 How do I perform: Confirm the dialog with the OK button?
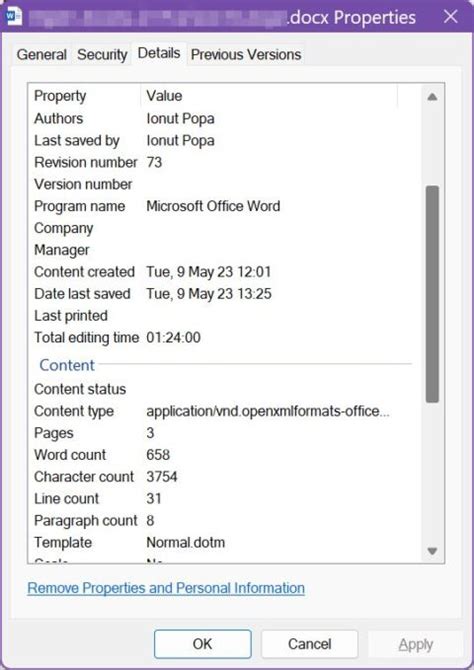(203, 644)
